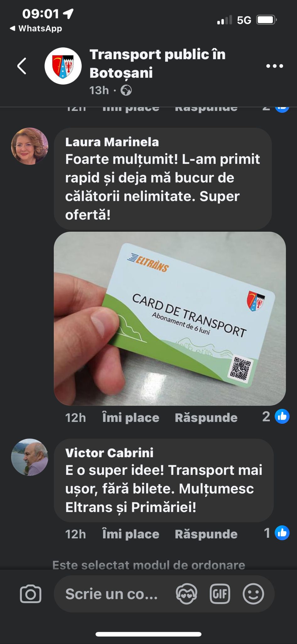Screen dimensions: 297x644
Task: Open Laura Marinela's profile name link
Action: click(112, 142)
